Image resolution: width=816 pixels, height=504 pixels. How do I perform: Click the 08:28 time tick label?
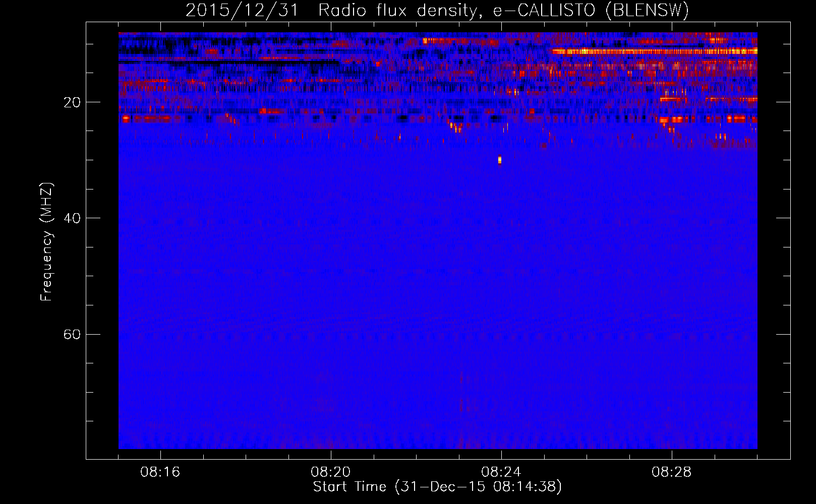click(x=672, y=472)
